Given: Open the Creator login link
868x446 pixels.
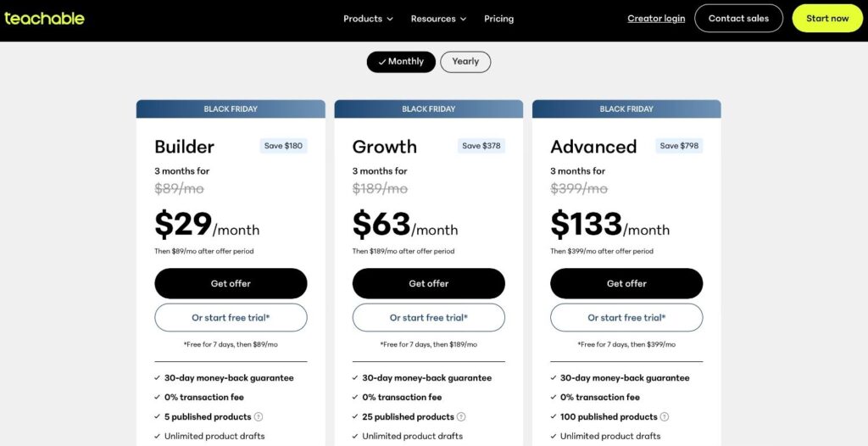Looking at the screenshot, I should 656,19.
